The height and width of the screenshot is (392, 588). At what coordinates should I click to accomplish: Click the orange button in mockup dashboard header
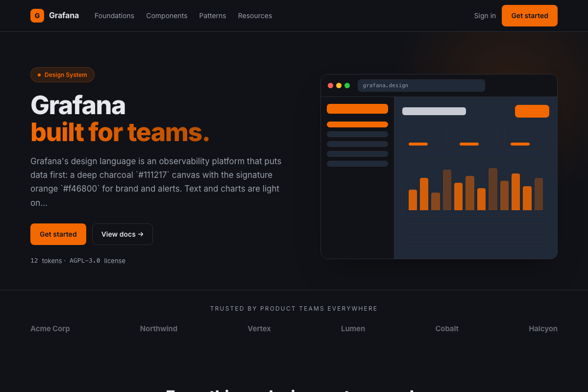coord(532,111)
